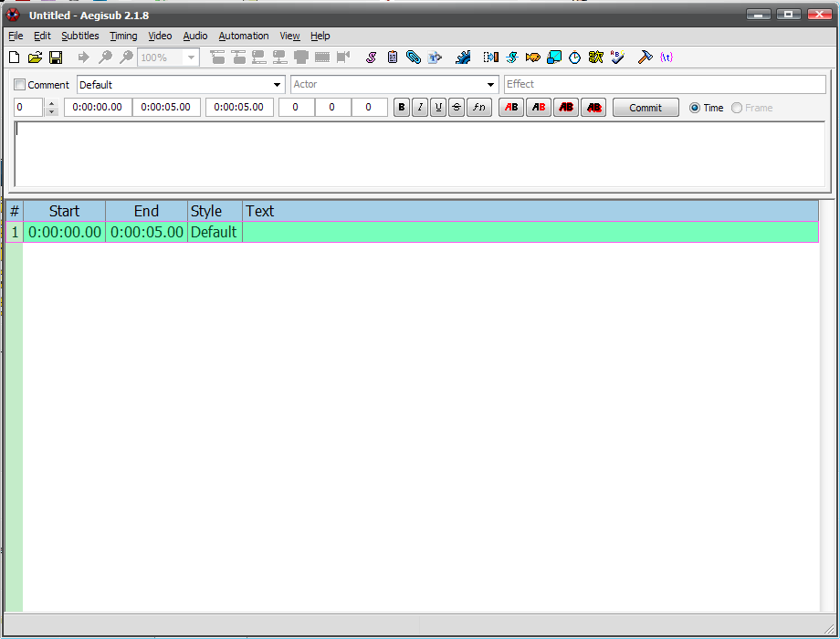Select the Time radio button
Image resolution: width=840 pixels, height=639 pixels.
(x=694, y=108)
